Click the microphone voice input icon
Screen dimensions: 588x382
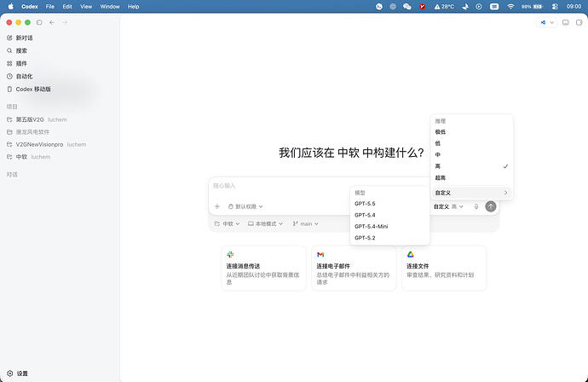pyautogui.click(x=476, y=206)
